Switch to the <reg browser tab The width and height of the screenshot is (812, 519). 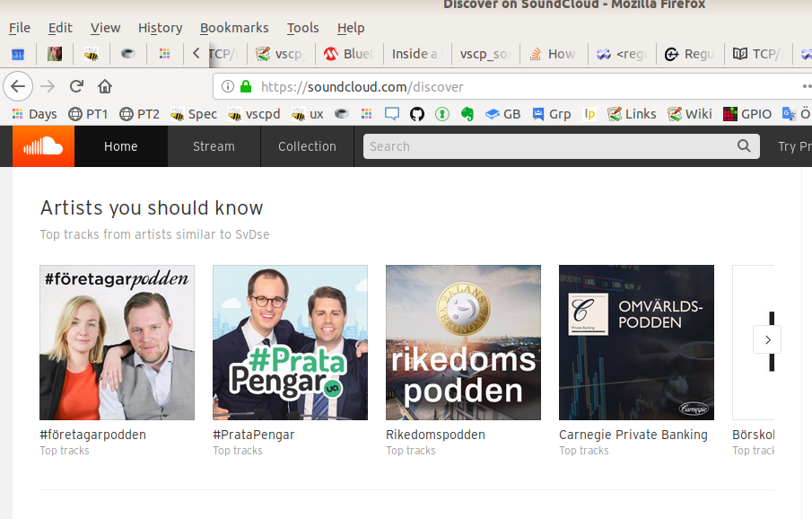click(x=623, y=54)
